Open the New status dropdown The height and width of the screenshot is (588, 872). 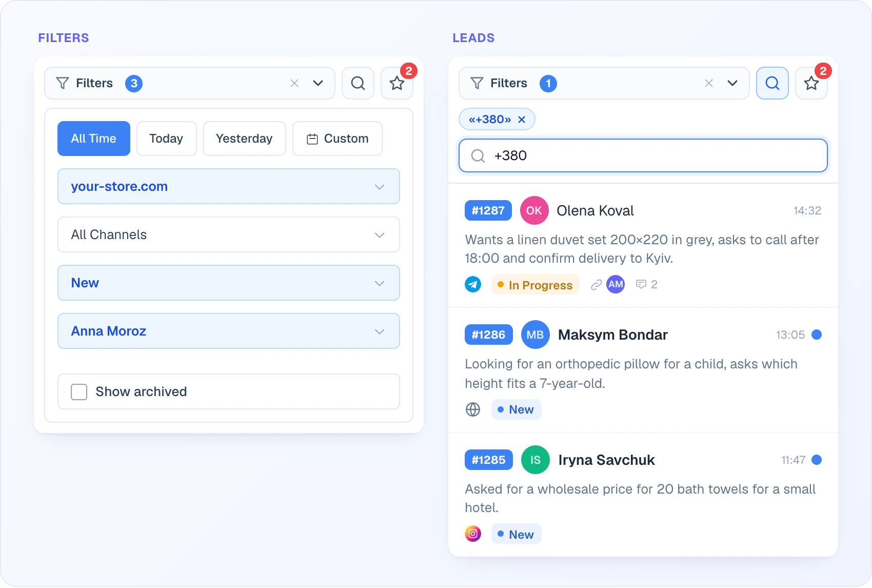pyautogui.click(x=229, y=283)
